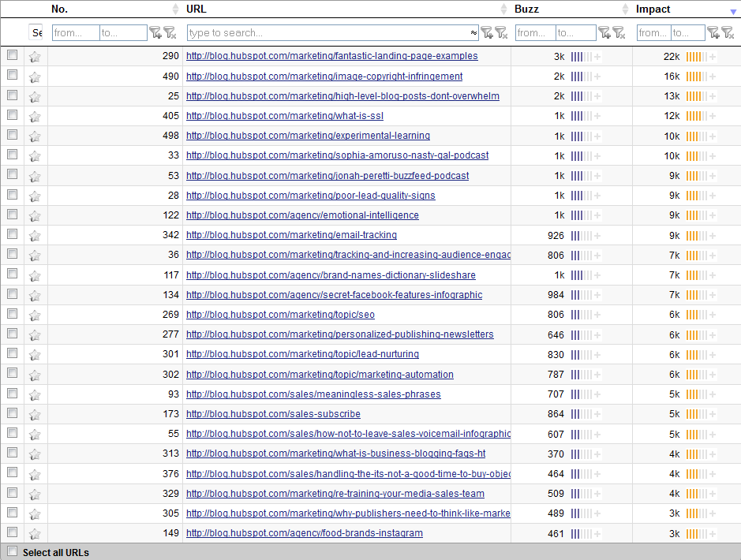Click Impact plus icon for food-brands-instagram row
This screenshot has height=560, width=741.
click(712, 535)
